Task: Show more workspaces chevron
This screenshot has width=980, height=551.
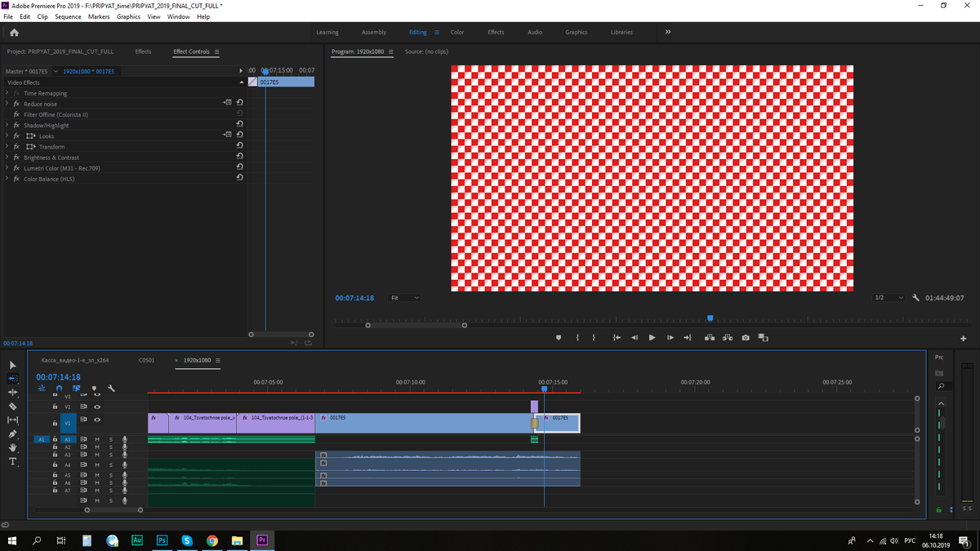Action: pos(668,32)
